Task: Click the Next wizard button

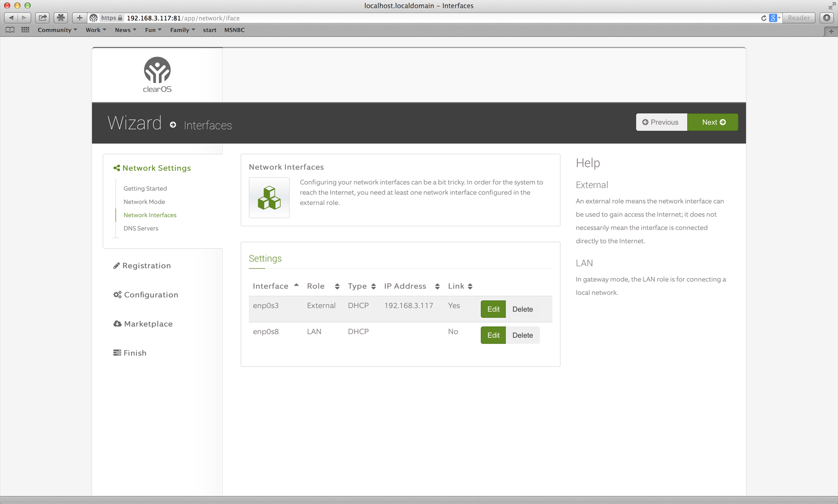Action: 713,122
